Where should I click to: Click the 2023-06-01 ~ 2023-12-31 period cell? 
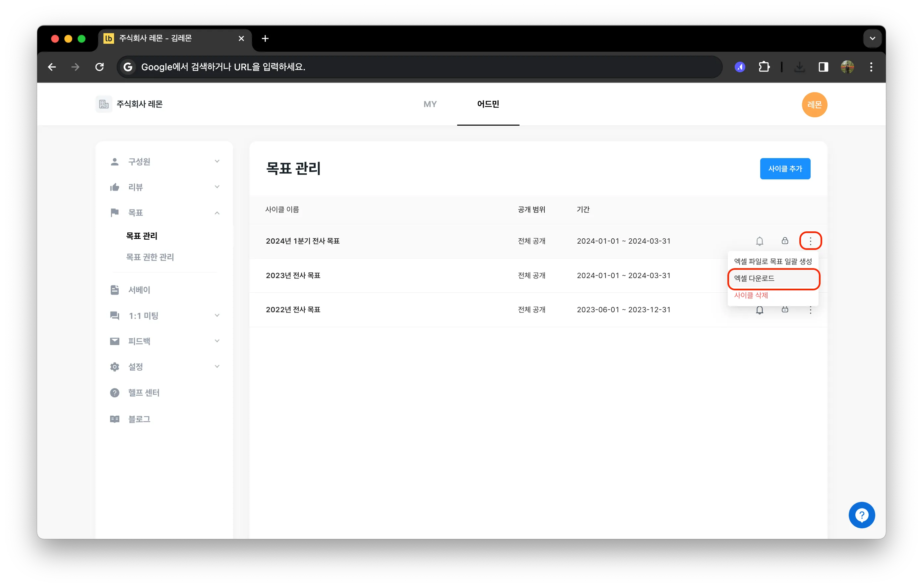click(x=623, y=310)
